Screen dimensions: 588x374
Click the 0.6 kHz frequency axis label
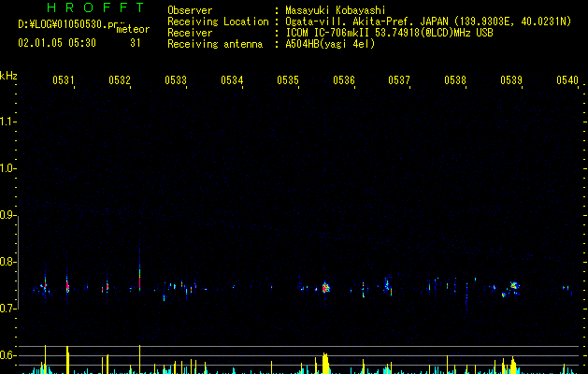coord(7,355)
